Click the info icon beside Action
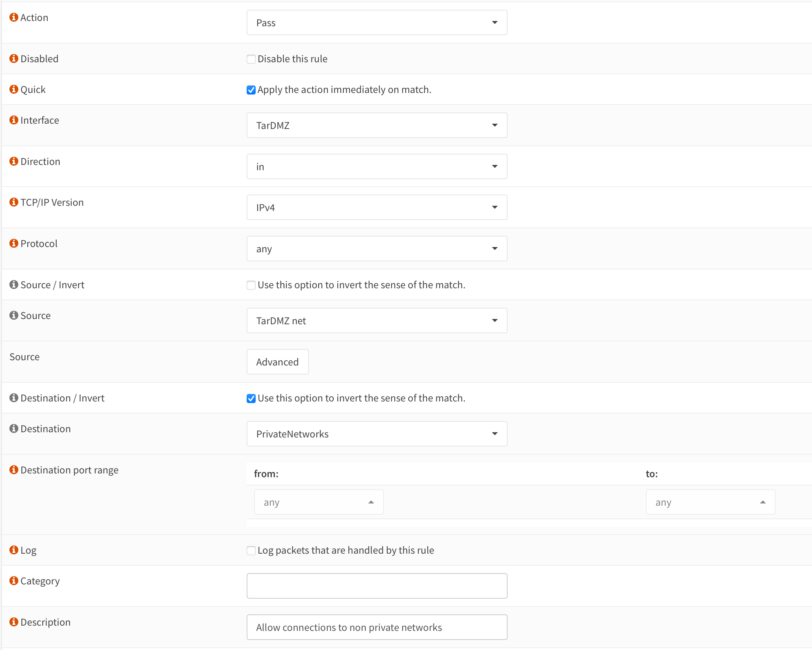The width and height of the screenshot is (812, 650). coord(13,17)
